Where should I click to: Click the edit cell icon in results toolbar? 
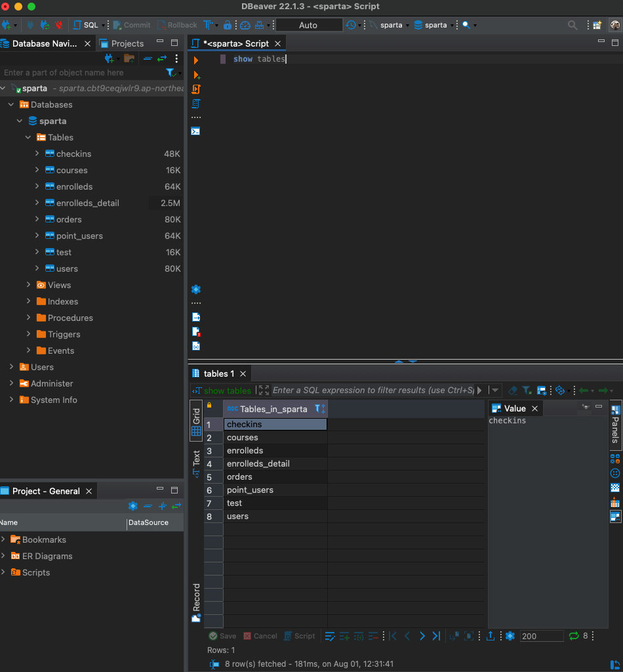(329, 637)
